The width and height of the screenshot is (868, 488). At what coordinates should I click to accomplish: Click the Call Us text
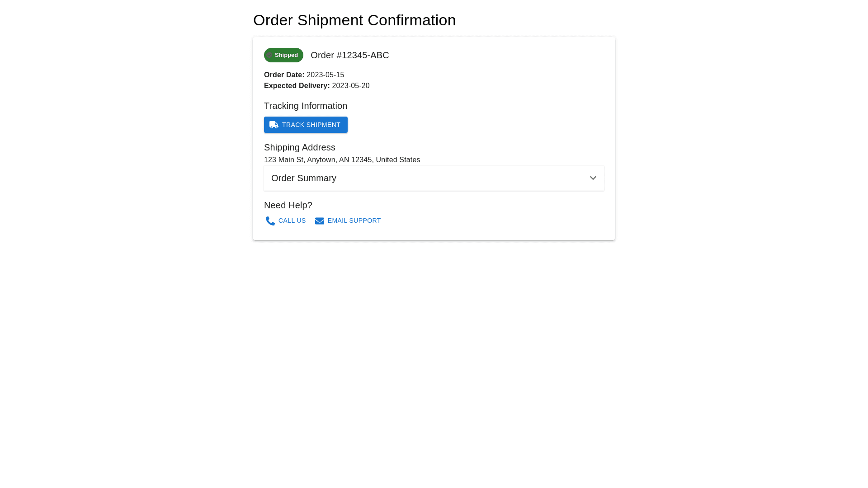tap(292, 221)
